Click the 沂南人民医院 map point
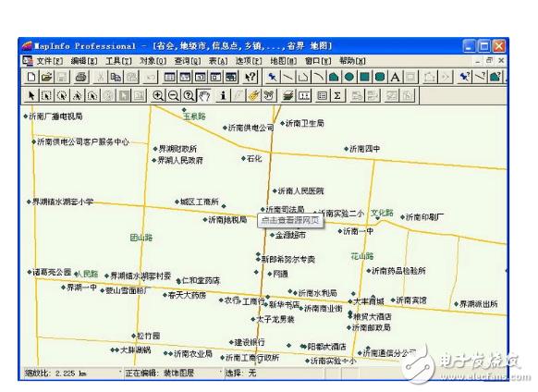538x392 pixels. [x=299, y=190]
